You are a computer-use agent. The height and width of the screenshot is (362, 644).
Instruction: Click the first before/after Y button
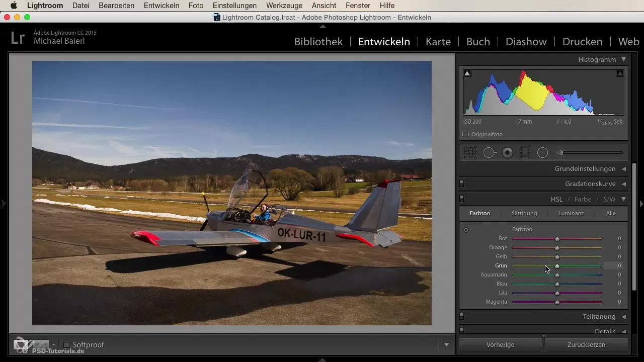36,344
